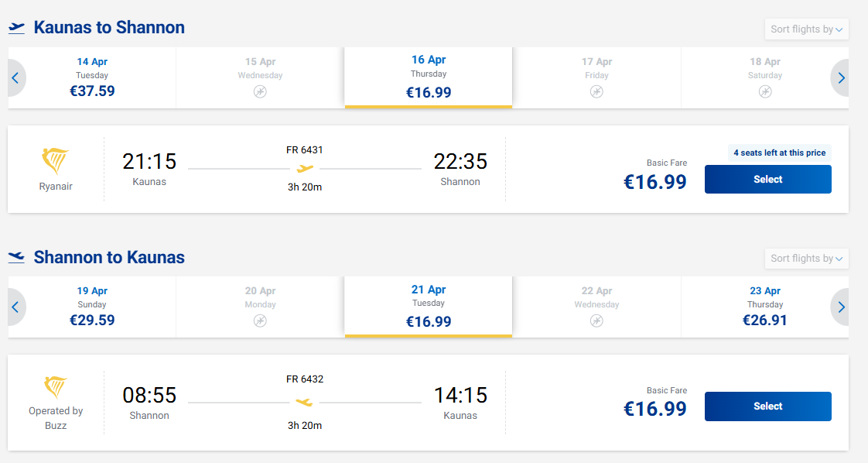Click the departing plane icon beside Kaunas to Shannon
The width and height of the screenshot is (868, 463).
16,28
